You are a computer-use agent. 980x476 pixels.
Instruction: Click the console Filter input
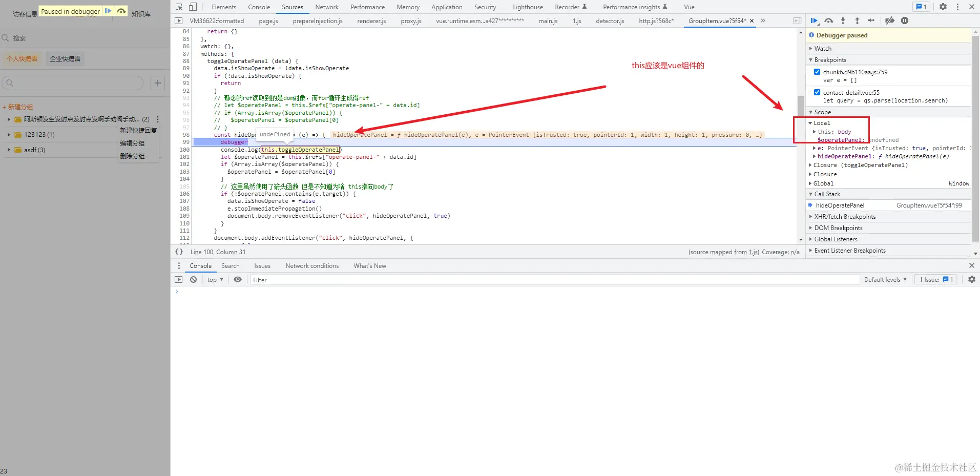pyautogui.click(x=554, y=280)
